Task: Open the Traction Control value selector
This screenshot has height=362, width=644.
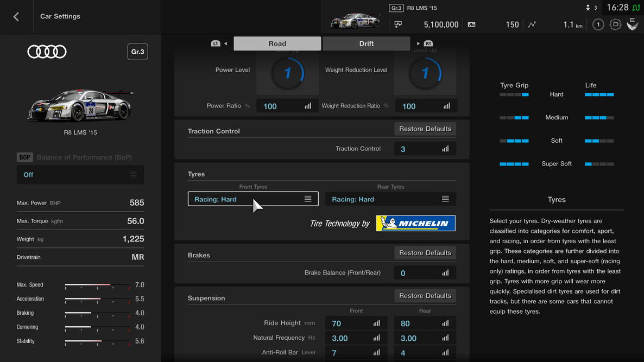Action: coord(425,149)
